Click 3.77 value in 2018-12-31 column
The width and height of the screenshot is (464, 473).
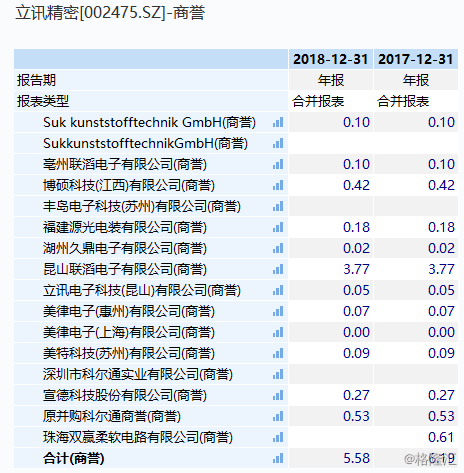[356, 269]
